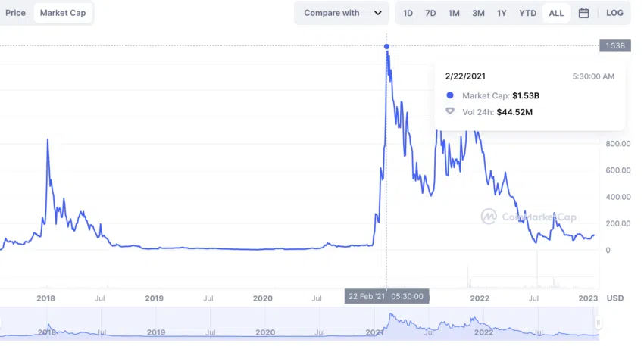Open the Compare with dropdown
Viewport: 644px width, 346px height.
342,13
